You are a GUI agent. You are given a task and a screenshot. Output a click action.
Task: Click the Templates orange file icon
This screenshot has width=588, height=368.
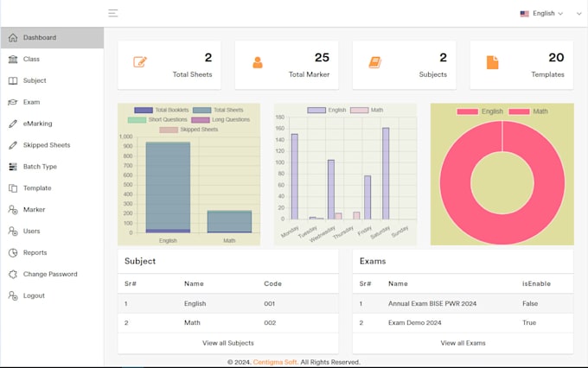coord(492,62)
